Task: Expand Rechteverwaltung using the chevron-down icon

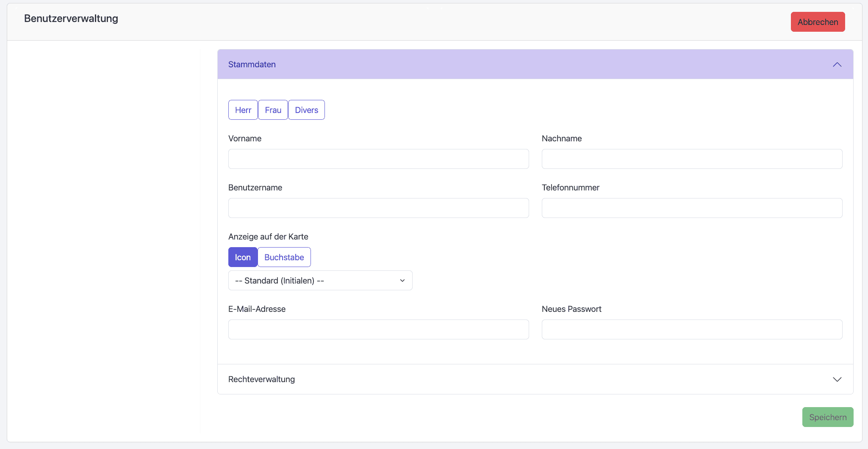Action: tap(837, 380)
